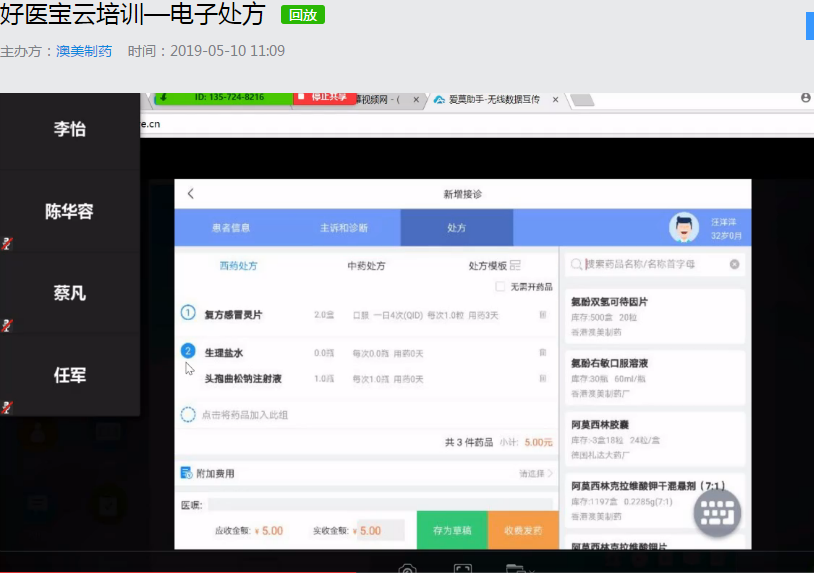The image size is (814, 573).
Task: Open the floating keyboard button
Action: click(717, 513)
